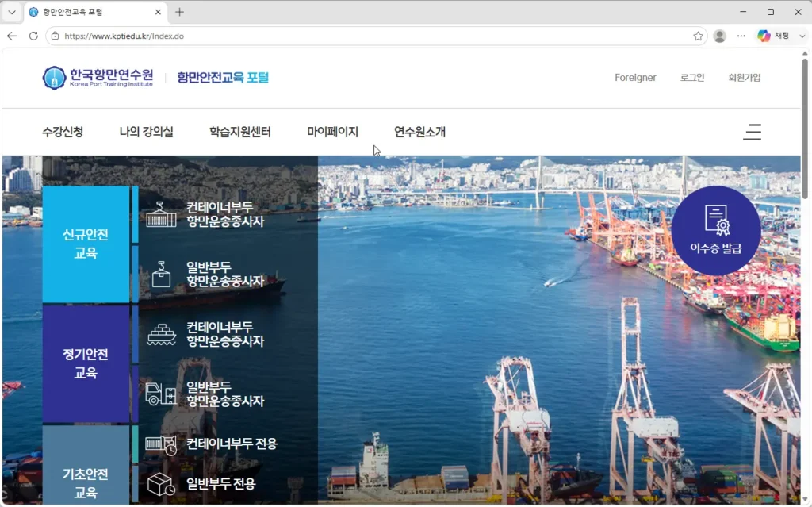Click the truck icon for 일반부두 정기교육
812x507 pixels.
(161, 394)
